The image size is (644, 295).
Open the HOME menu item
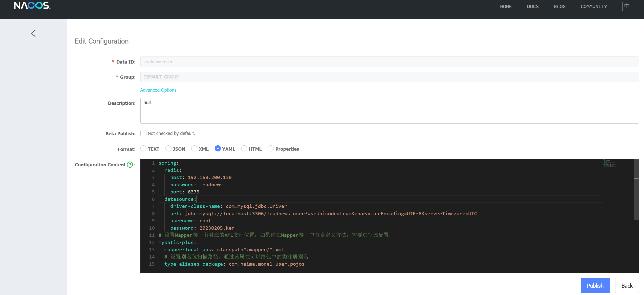pyautogui.click(x=506, y=7)
